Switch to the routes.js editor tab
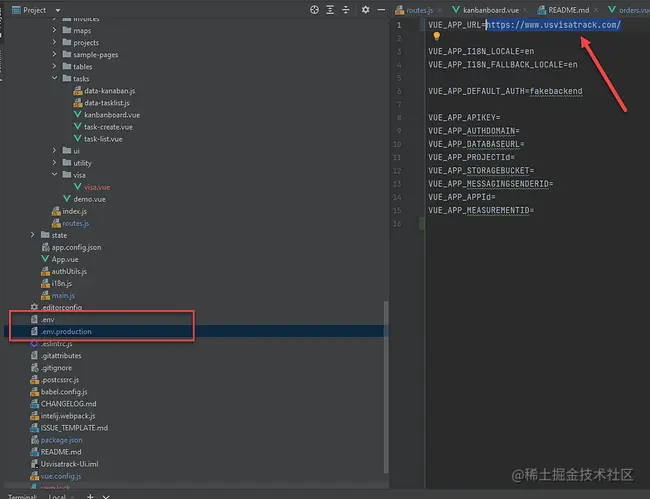Image resolution: width=650 pixels, height=499 pixels. coord(420,10)
